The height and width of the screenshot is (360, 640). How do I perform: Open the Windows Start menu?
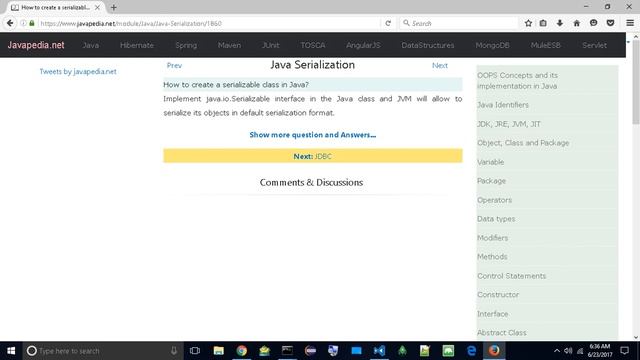point(11,351)
